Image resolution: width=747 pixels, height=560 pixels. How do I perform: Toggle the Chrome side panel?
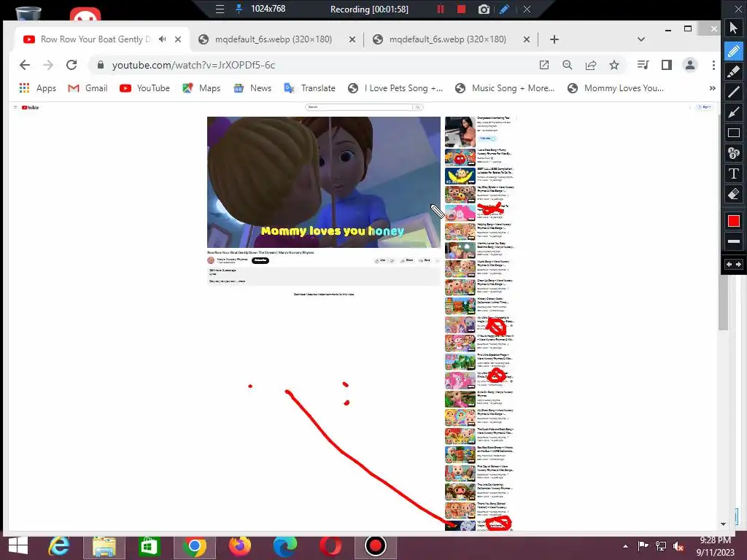667,65
